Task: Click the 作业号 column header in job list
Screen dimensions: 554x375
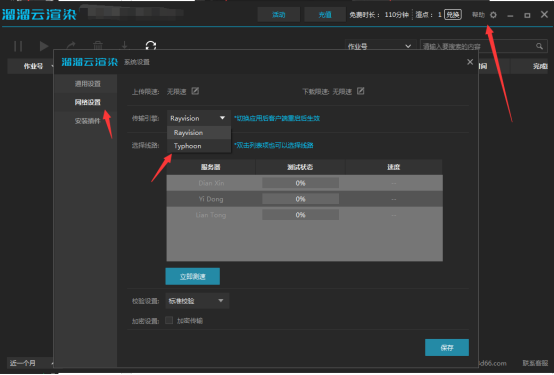Action: pos(33,66)
